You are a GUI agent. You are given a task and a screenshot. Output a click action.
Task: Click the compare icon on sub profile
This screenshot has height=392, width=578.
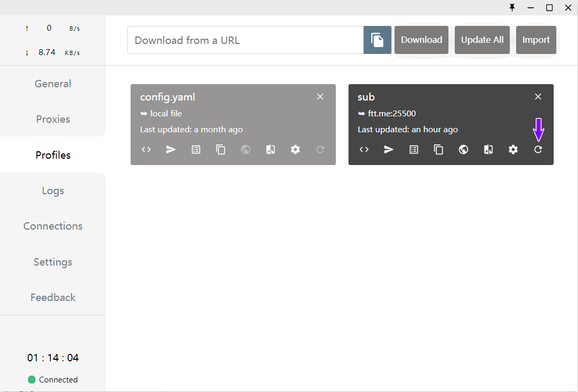tap(488, 150)
